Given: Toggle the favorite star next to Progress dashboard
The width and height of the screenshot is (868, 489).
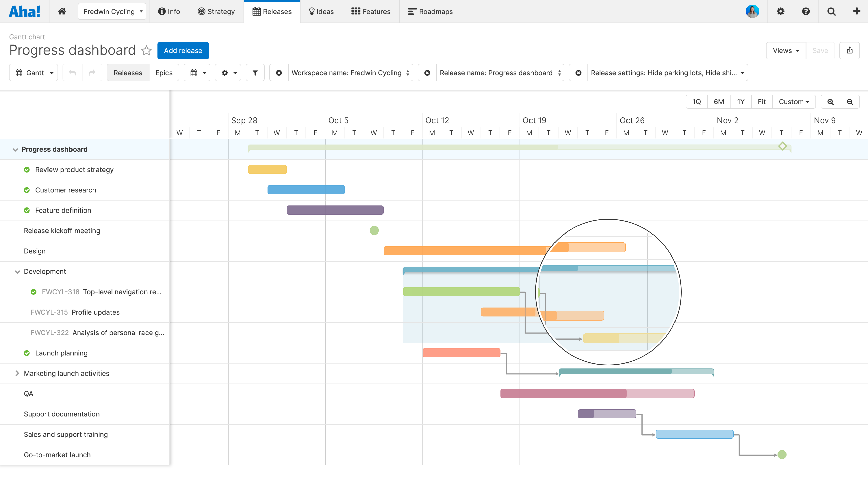Looking at the screenshot, I should click(x=146, y=51).
